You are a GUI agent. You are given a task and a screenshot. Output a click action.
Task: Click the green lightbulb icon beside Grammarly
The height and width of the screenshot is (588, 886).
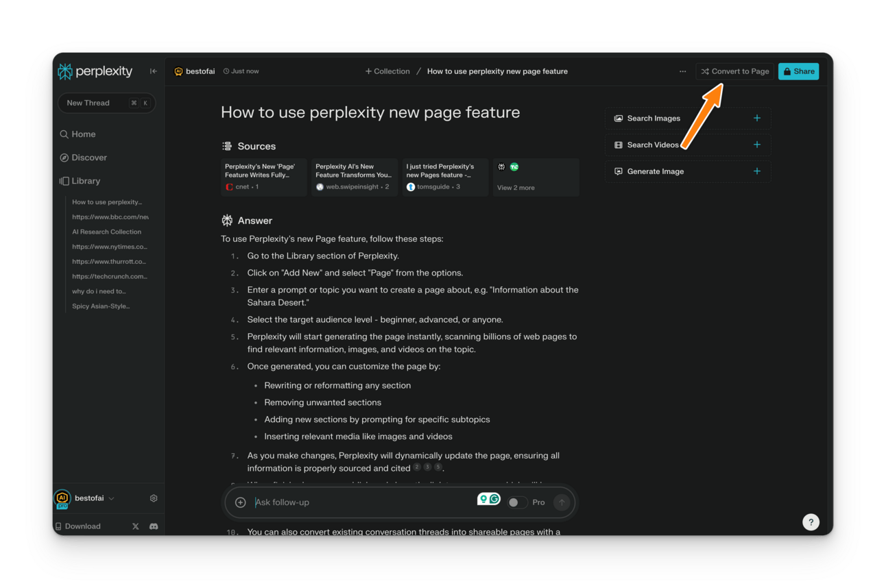[x=483, y=499]
